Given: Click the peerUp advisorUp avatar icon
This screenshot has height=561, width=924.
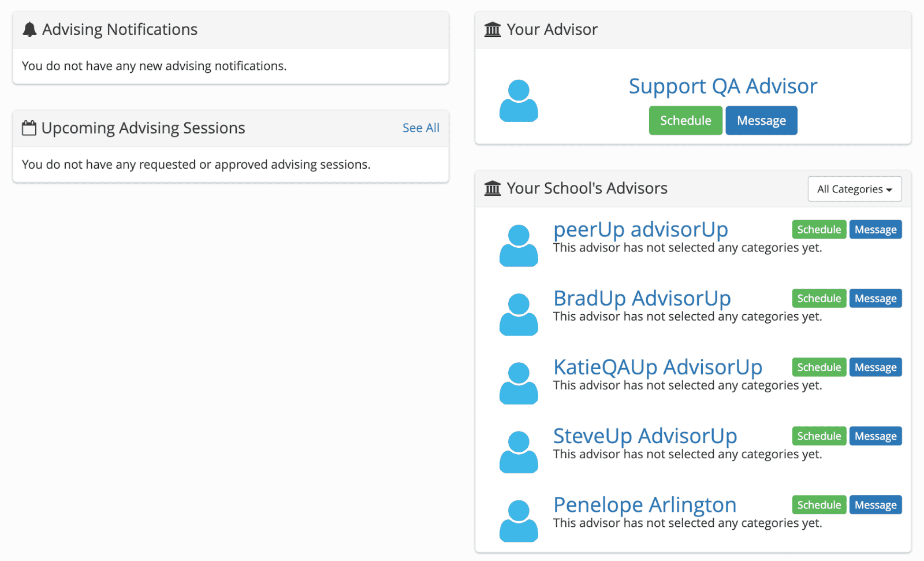Looking at the screenshot, I should [519, 246].
